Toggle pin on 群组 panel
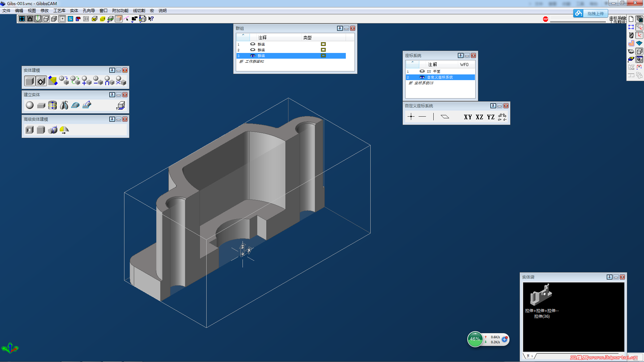Image resolution: width=644 pixels, height=362 pixels. coord(340,28)
